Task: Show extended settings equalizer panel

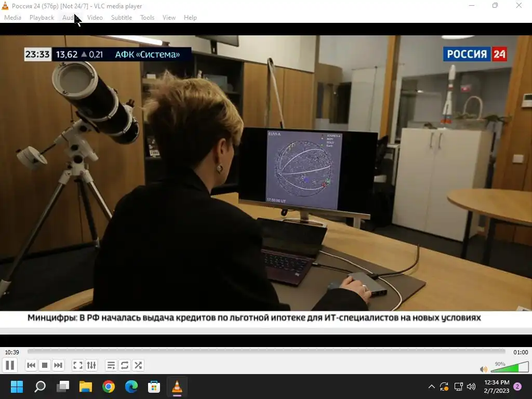Action: (x=91, y=365)
